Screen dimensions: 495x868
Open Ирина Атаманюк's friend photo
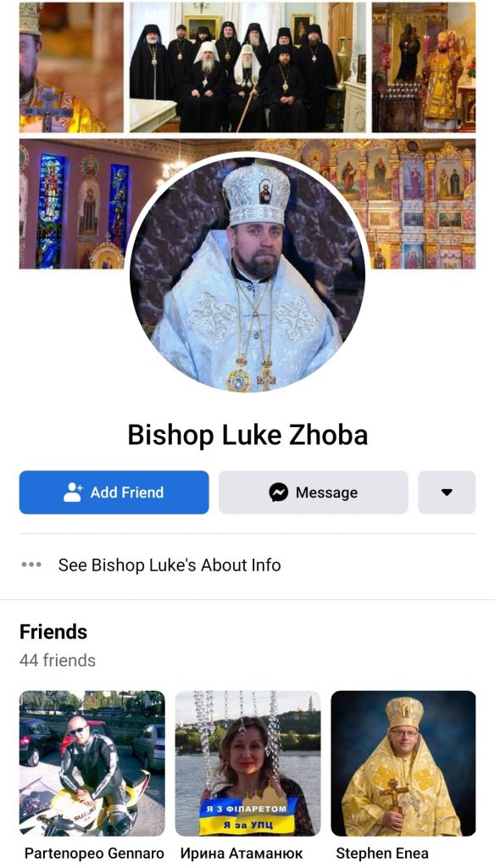247,763
